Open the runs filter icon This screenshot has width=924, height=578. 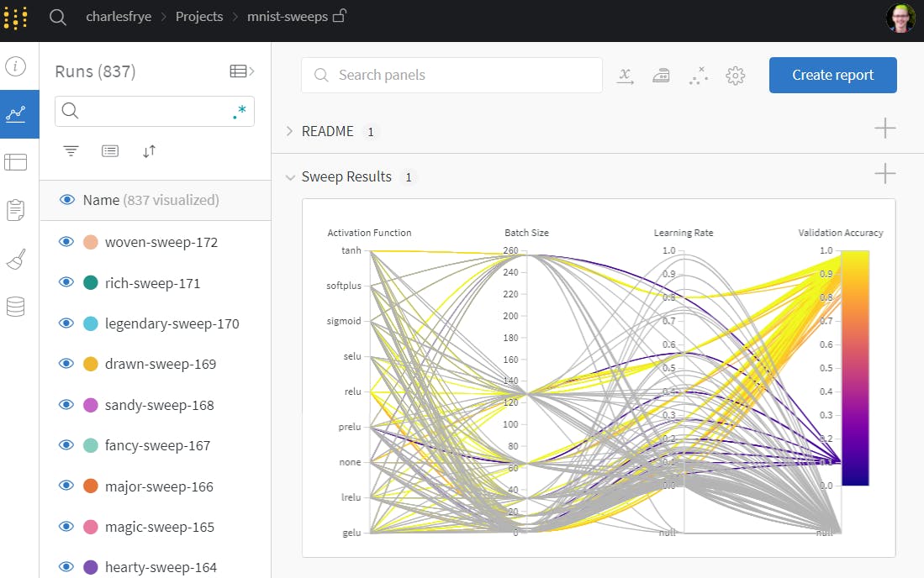[x=71, y=151]
